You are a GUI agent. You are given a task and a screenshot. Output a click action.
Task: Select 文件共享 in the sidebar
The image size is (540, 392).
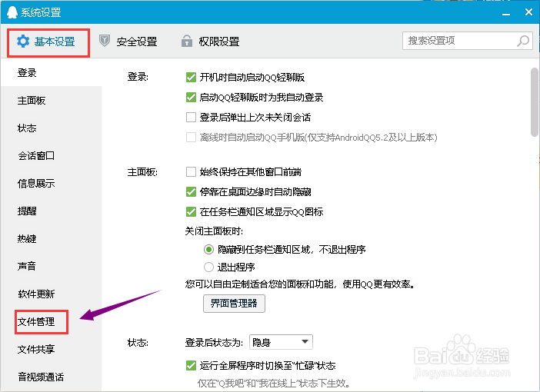[51, 349]
